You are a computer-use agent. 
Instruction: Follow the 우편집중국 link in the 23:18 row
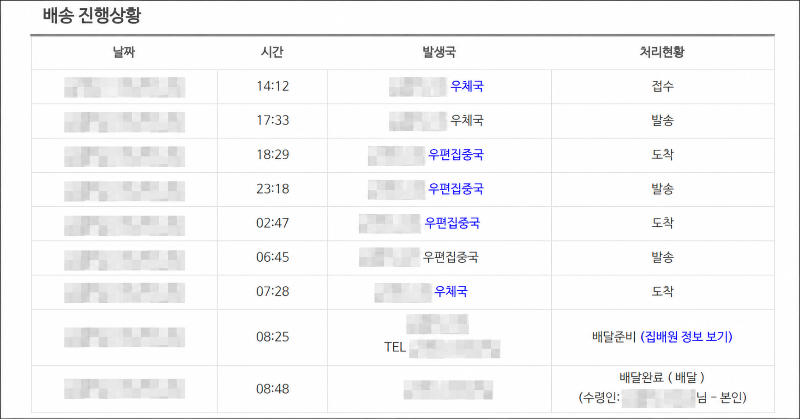point(456,189)
